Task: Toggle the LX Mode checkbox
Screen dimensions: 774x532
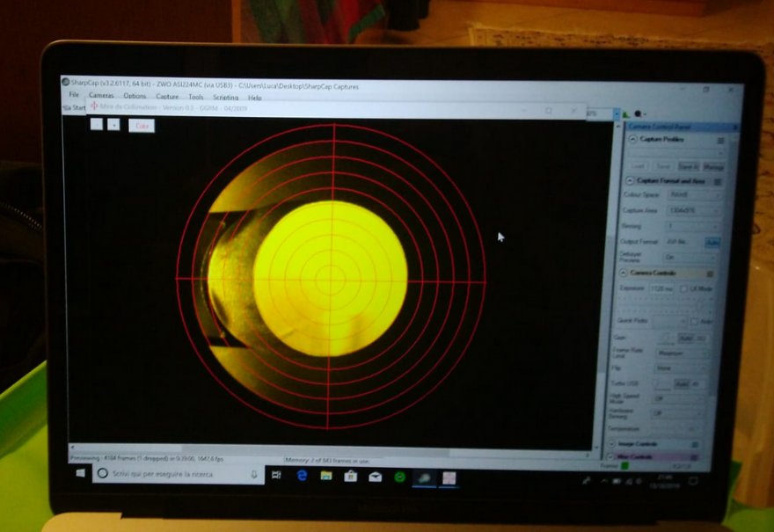Action: 683,288
